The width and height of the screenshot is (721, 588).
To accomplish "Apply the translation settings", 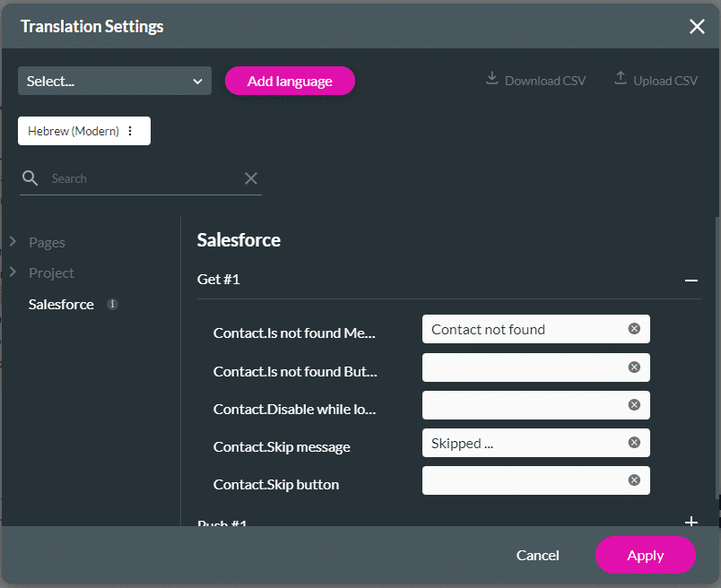I will click(645, 555).
